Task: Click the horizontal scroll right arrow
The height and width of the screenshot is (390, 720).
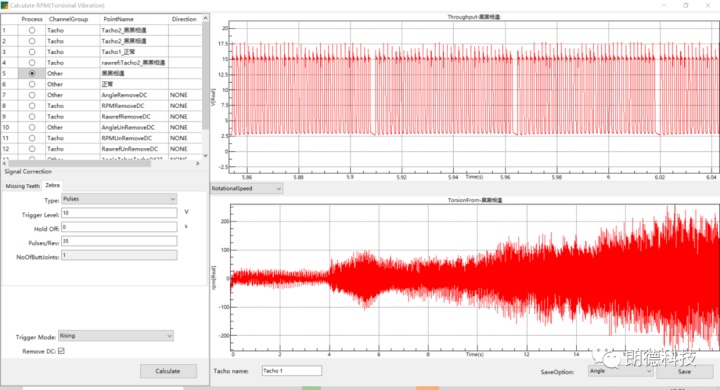Action: [x=197, y=164]
